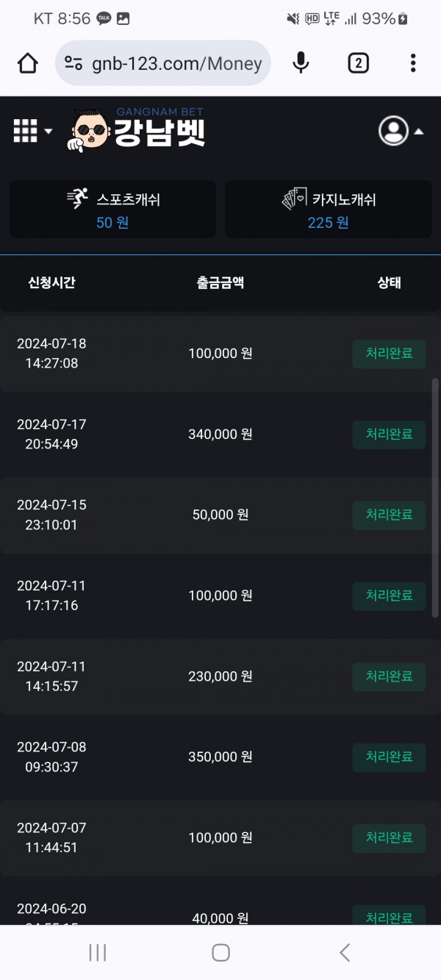Expand the profile dropdown arrow

[419, 132]
